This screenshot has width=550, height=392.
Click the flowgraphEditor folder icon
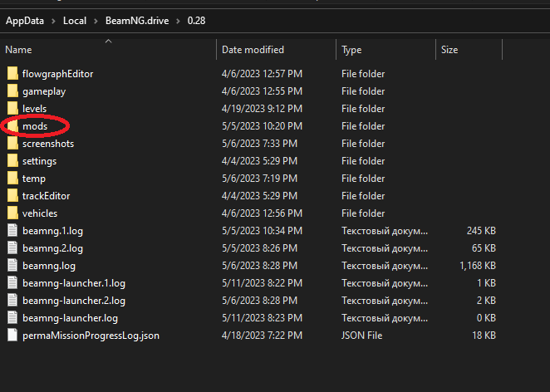point(12,74)
